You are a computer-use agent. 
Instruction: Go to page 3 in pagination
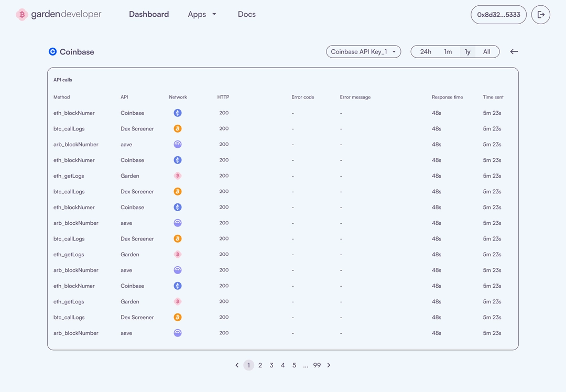click(271, 365)
